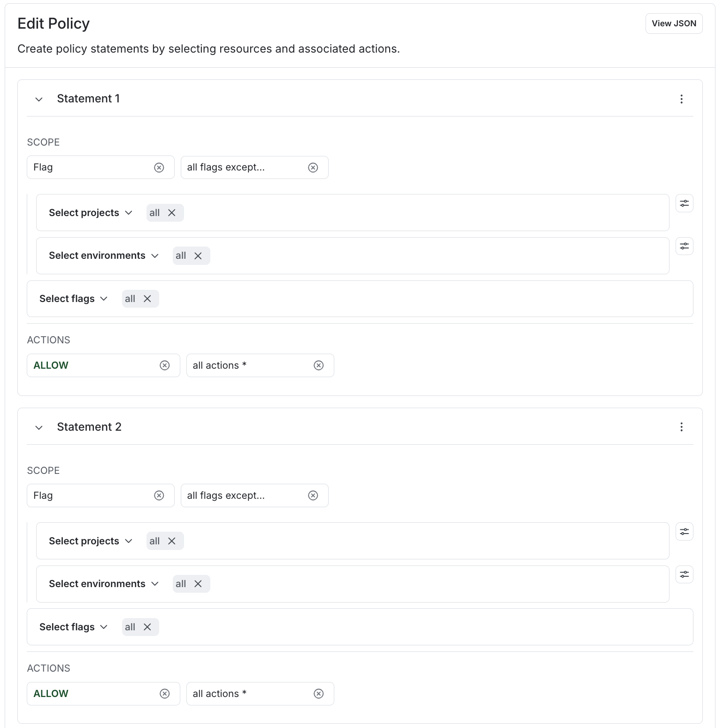Clear the ALLOW effect token in Statement 2
This screenshot has height=728, width=723.
click(x=165, y=693)
